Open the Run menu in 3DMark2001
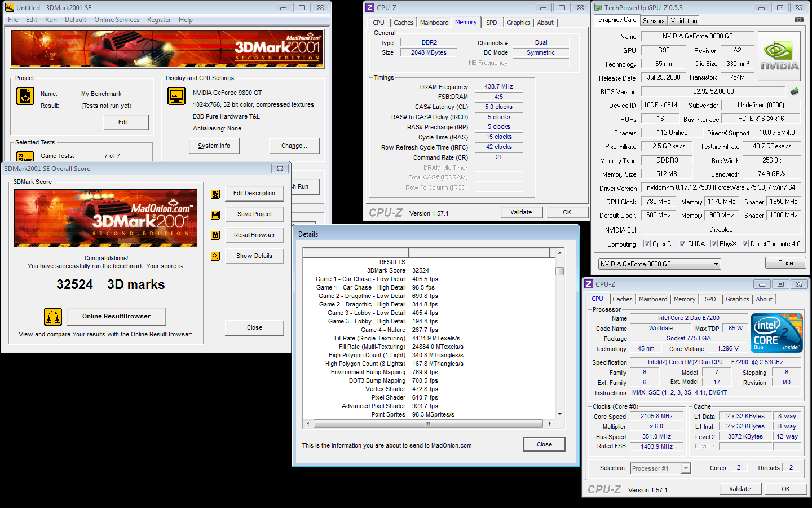812x508 pixels. pyautogui.click(x=51, y=20)
